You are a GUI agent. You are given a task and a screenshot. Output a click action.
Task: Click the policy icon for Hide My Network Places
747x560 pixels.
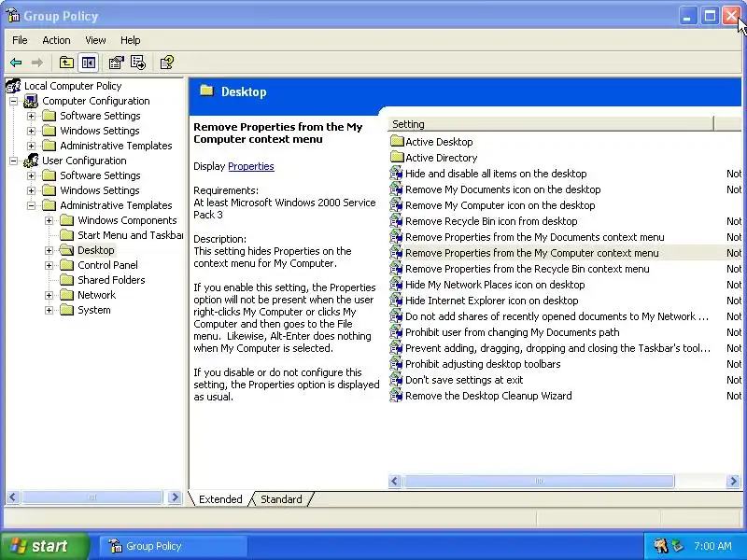tap(396, 285)
